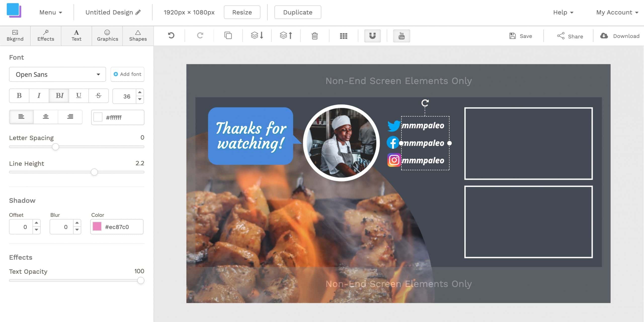
Task: Open the Help dropdown
Action: coord(563,12)
